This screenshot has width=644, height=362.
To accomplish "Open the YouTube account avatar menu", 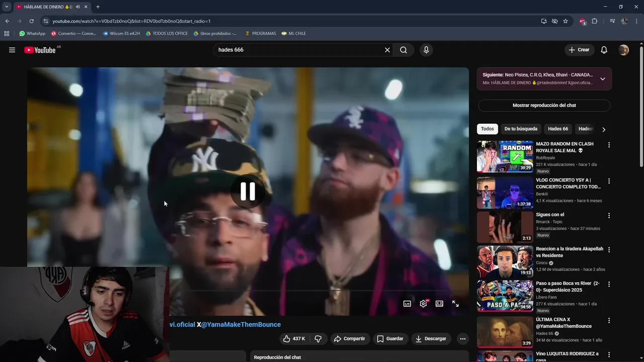I will pyautogui.click(x=623, y=50).
